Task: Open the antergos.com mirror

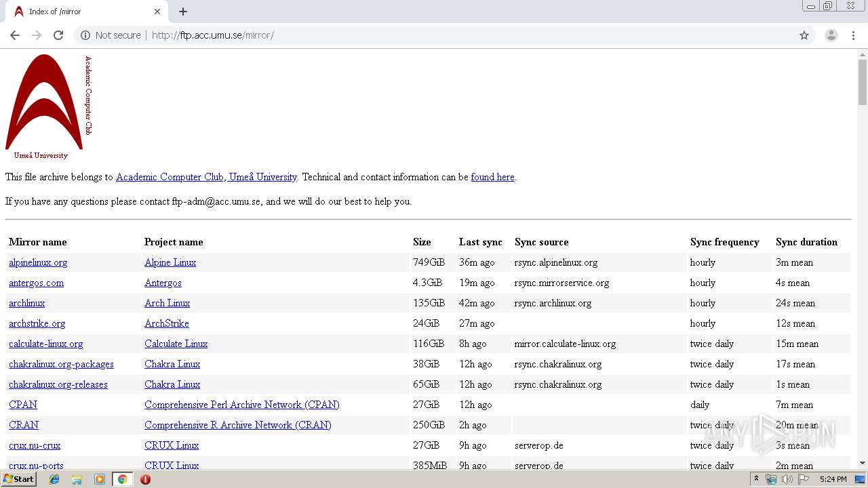Action: (36, 283)
